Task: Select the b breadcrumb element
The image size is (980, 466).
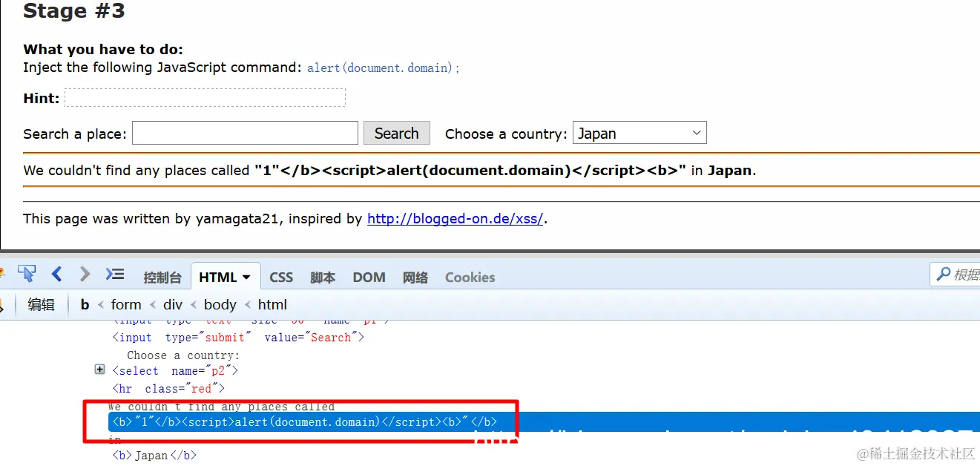Action: click(85, 304)
